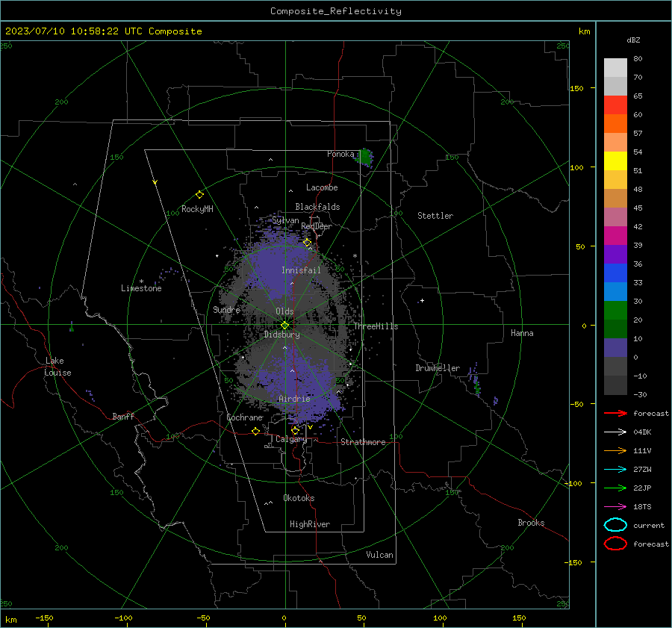Viewport: 672px width, 628px height.
Task: Select the peach 57–54 dBZ swatch
Action: click(615, 143)
